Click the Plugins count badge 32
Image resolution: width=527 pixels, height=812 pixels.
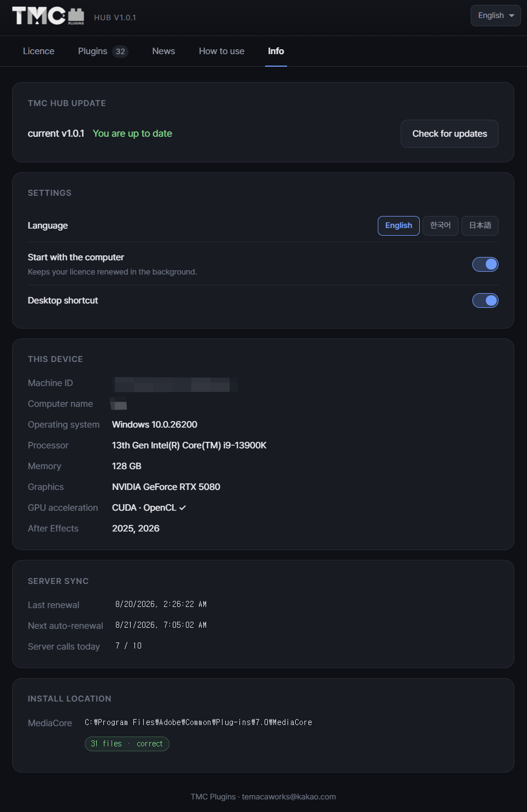[x=120, y=51]
